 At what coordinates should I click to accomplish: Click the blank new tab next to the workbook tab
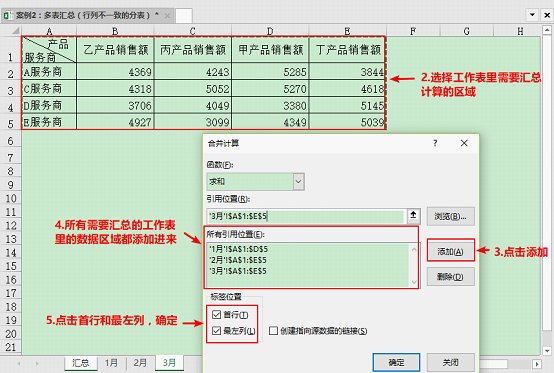[184, 16]
